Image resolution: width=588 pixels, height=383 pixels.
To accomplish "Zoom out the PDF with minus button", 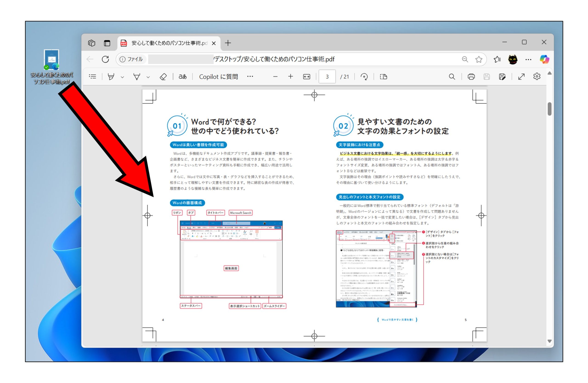I will (x=275, y=76).
